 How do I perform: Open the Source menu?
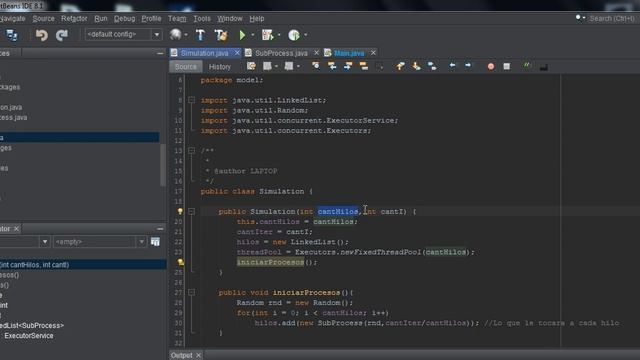point(43,19)
